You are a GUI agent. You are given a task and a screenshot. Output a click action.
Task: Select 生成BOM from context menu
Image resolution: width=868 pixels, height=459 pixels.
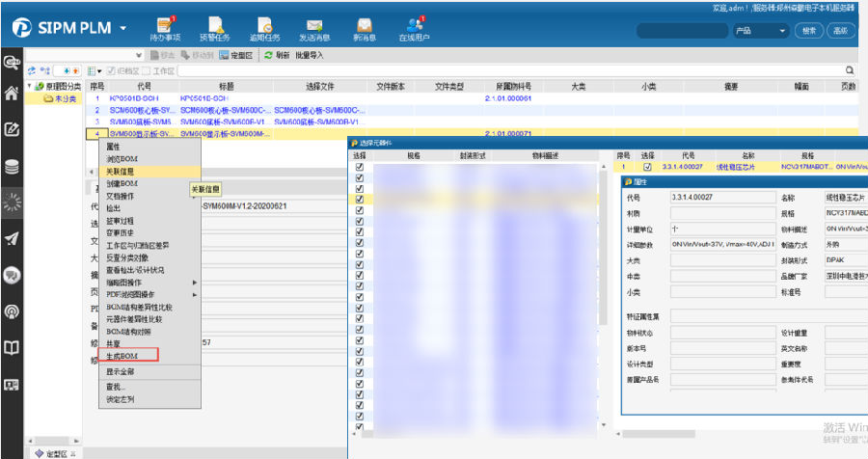122,357
